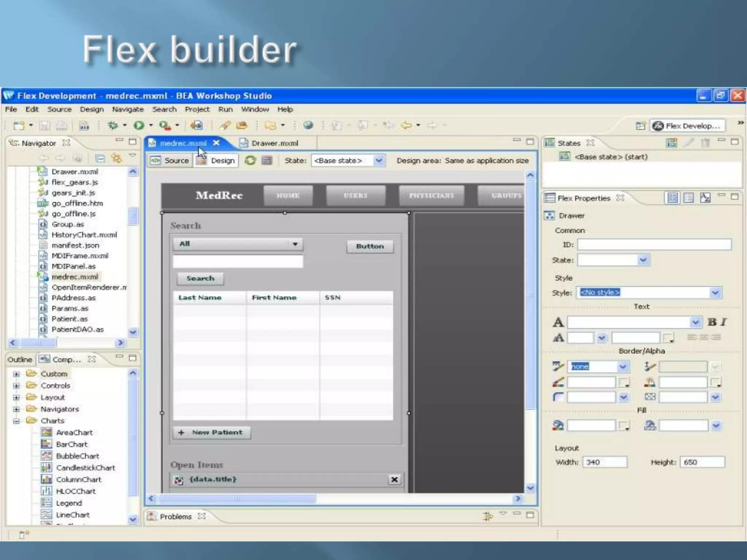Click the Search button in design canvas
Image resolution: width=747 pixels, height=560 pixels.
[200, 279]
